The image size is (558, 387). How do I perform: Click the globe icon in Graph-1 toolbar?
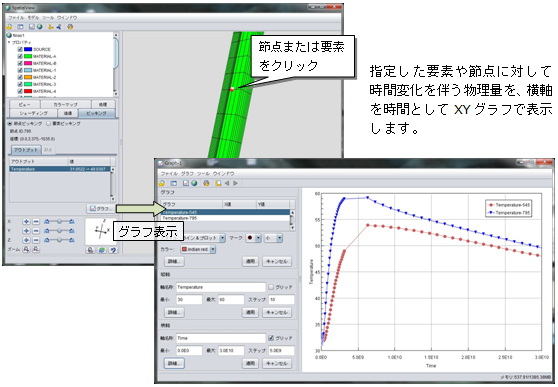pos(194,183)
